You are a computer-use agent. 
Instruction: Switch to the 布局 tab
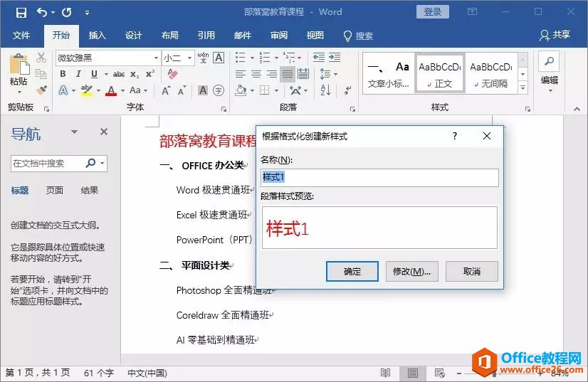[x=170, y=36]
